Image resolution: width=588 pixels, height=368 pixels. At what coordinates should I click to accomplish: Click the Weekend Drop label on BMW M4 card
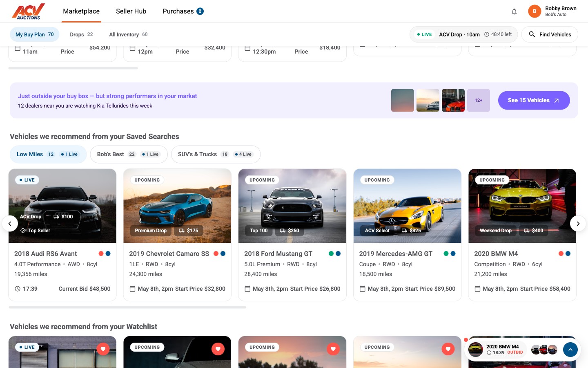point(496,231)
